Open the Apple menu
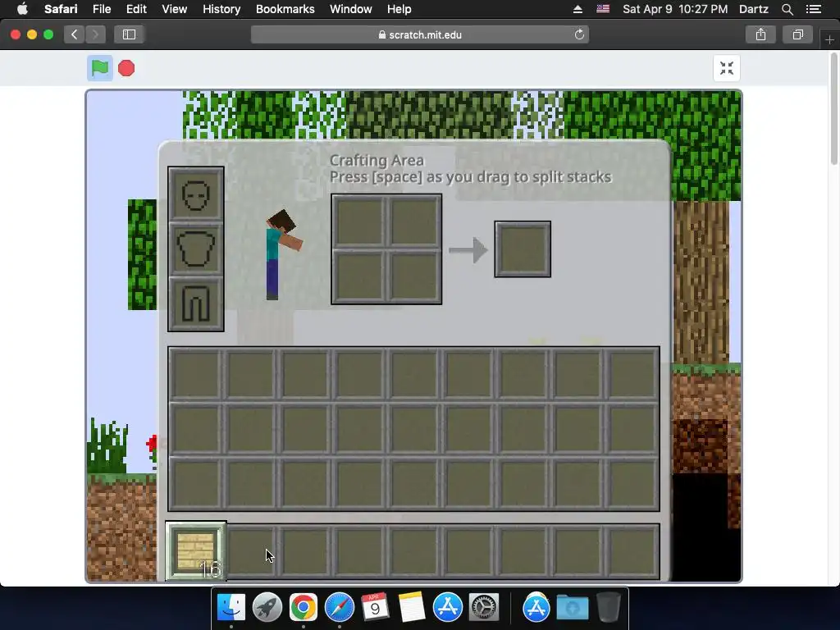The width and height of the screenshot is (840, 630). click(x=22, y=9)
